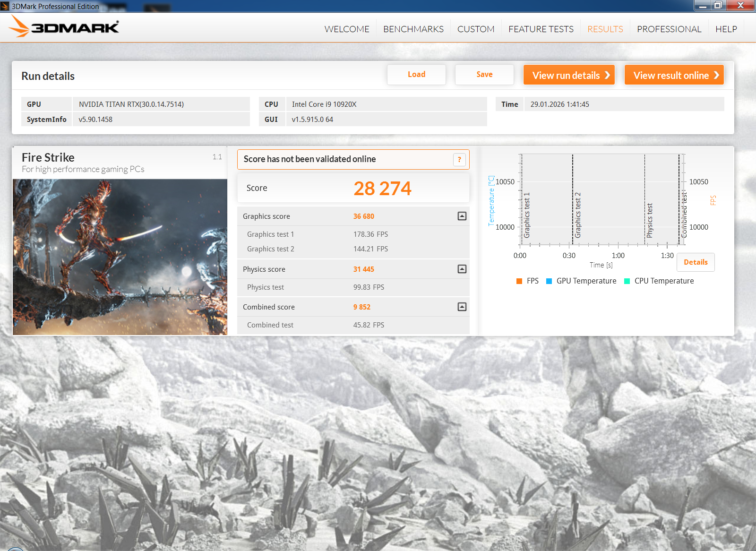This screenshot has width=756, height=551.
Task: Click the Load button
Action: (416, 75)
